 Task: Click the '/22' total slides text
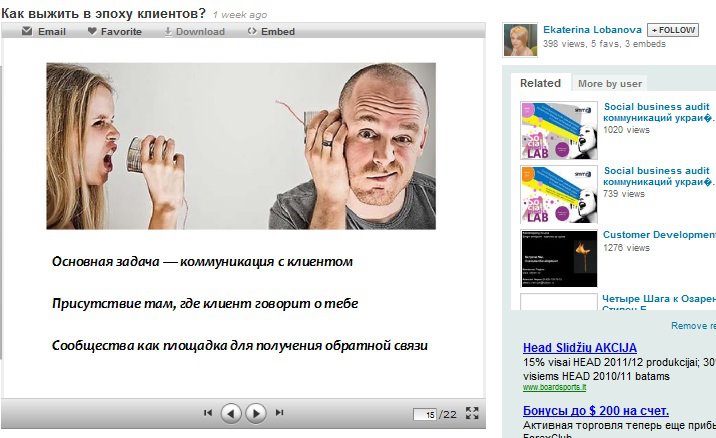(448, 414)
